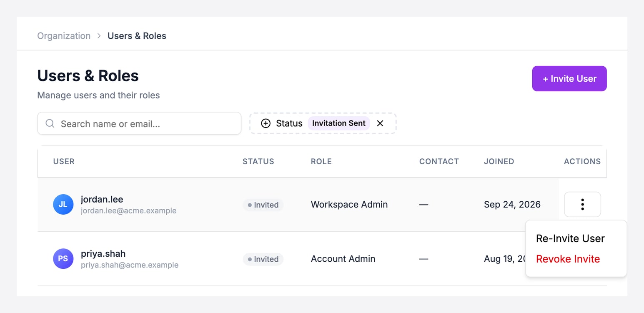Click the CONTACT column header
Image resolution: width=644 pixels, height=313 pixels.
pos(439,162)
